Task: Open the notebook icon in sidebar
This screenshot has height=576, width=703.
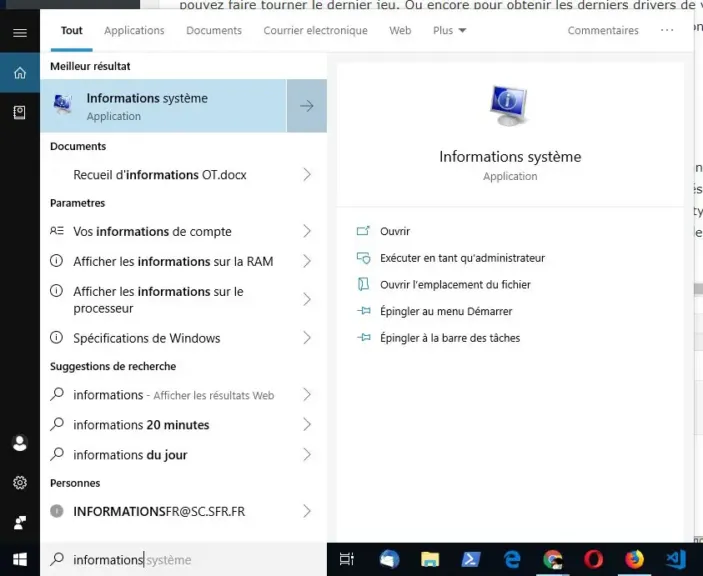Action: click(x=20, y=113)
